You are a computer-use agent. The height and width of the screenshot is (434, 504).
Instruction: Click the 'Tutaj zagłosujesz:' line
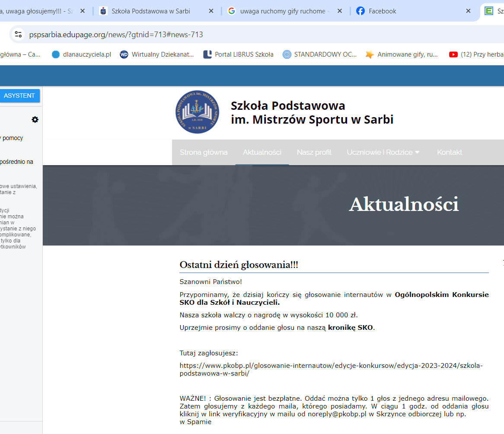209,353
